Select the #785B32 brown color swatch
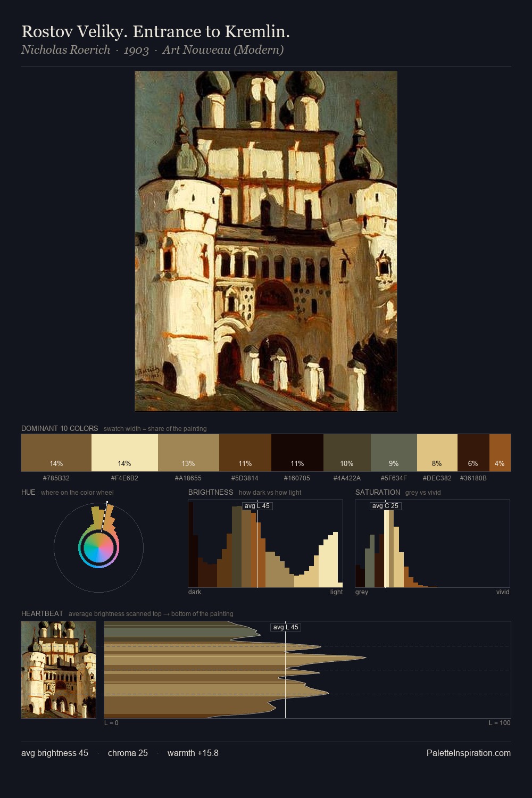This screenshot has width=532, height=798. (56, 453)
